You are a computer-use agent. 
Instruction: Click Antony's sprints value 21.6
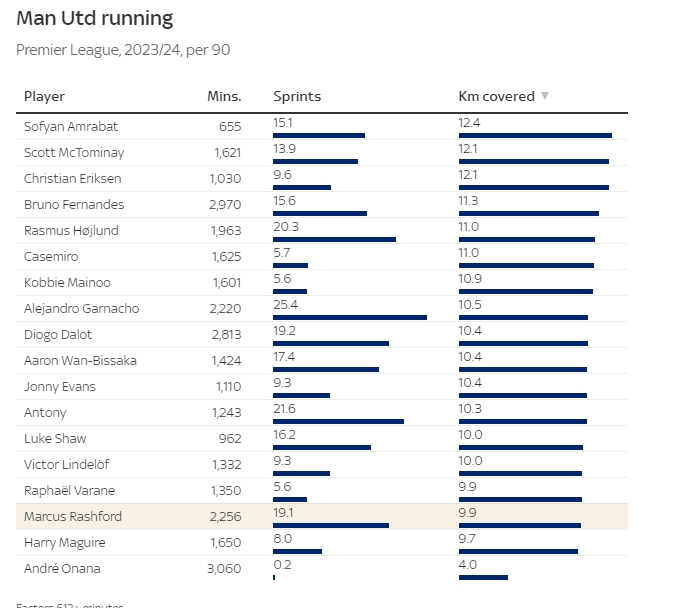[x=285, y=407]
